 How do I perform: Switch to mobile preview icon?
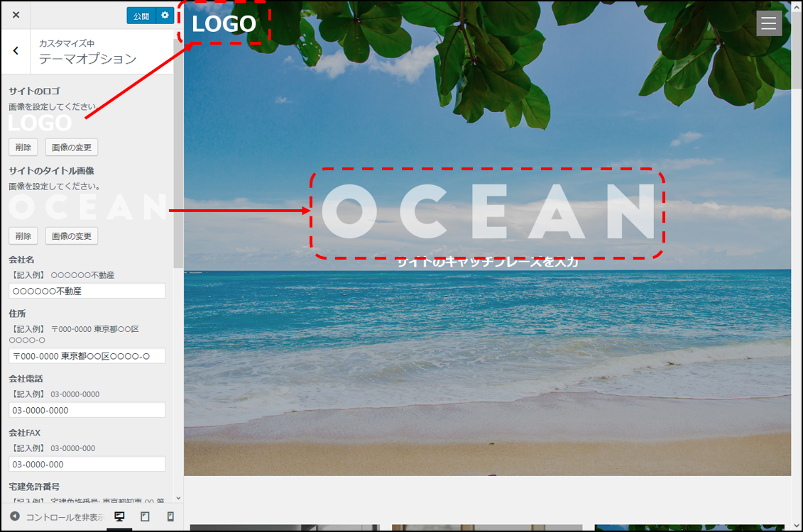coord(170,516)
